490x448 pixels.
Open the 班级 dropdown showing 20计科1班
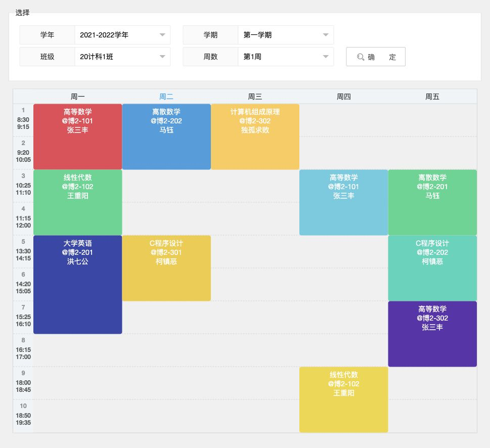(122, 57)
